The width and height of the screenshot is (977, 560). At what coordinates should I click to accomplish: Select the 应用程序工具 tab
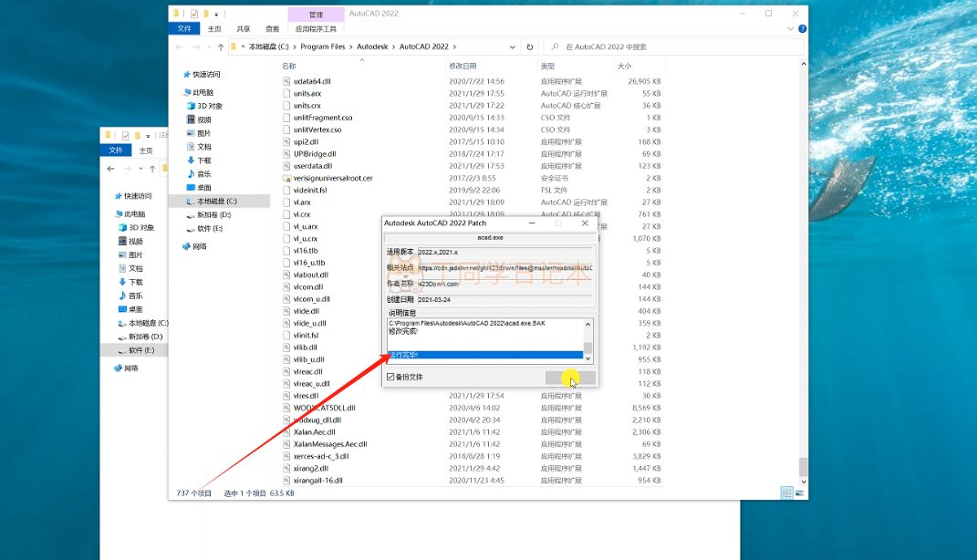pos(316,28)
